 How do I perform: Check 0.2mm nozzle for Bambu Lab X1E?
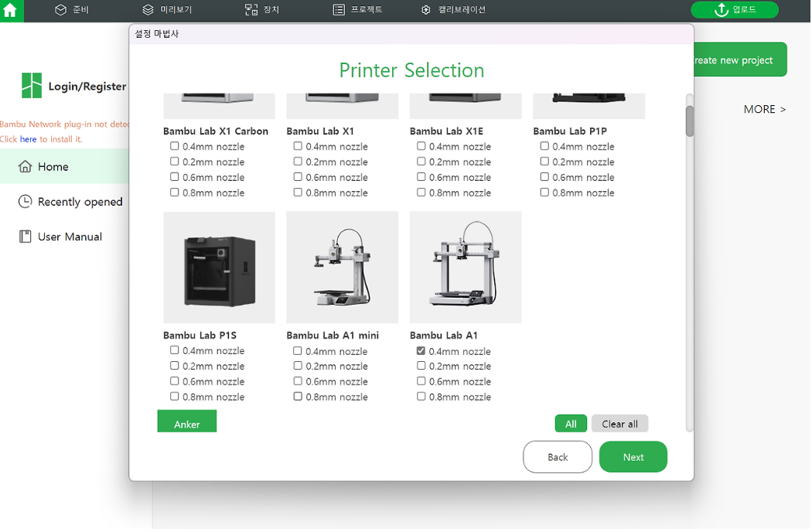(x=421, y=162)
